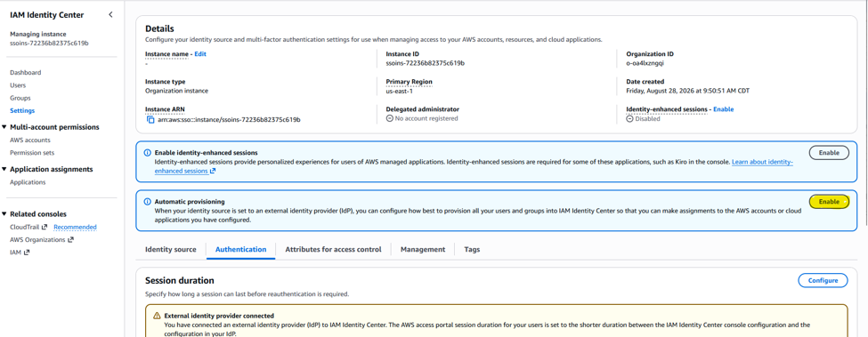Copy the Instance ARN with copy icon
This screenshot has width=868, height=337.
pos(150,119)
